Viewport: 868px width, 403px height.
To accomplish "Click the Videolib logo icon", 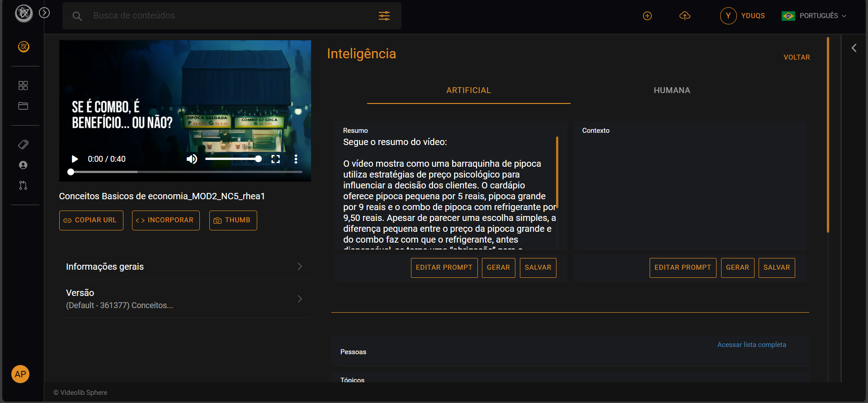I will [24, 13].
